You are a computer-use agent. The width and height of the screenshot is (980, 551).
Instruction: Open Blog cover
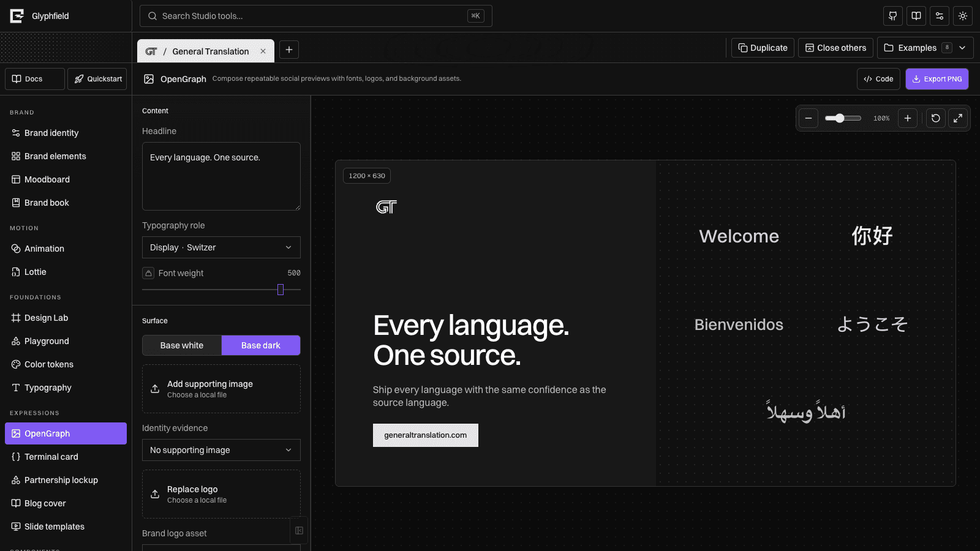pyautogui.click(x=66, y=503)
